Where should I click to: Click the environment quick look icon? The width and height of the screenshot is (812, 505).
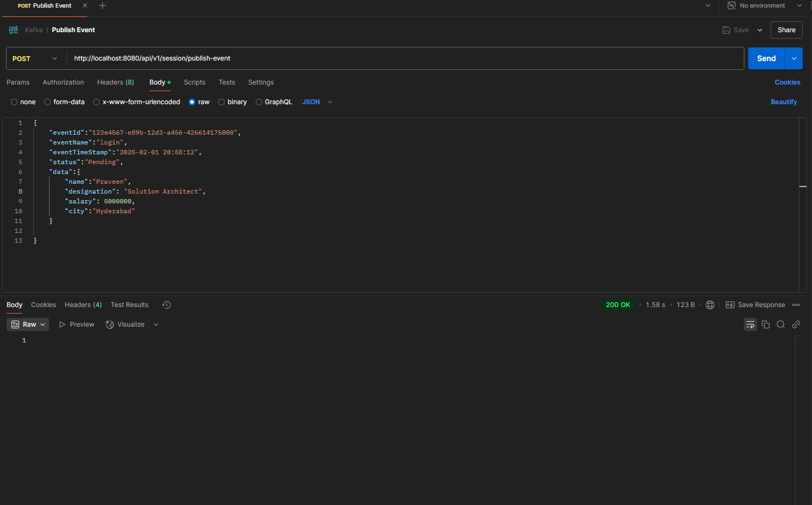point(732,5)
